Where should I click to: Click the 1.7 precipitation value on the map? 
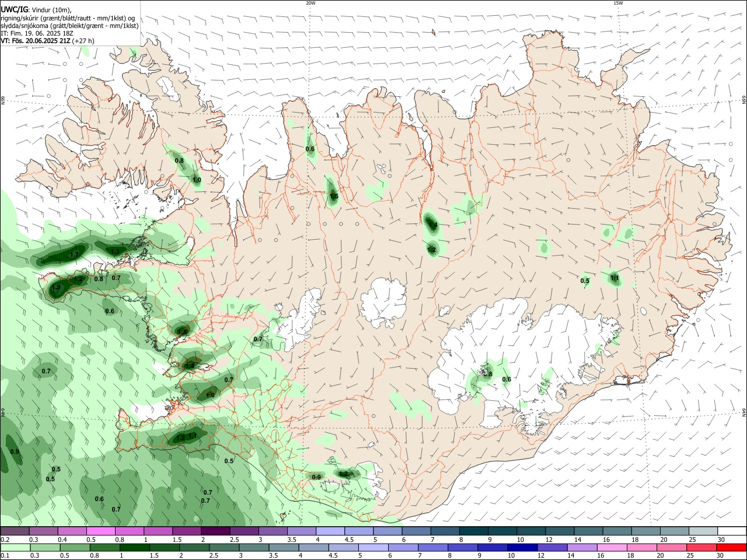(74, 255)
